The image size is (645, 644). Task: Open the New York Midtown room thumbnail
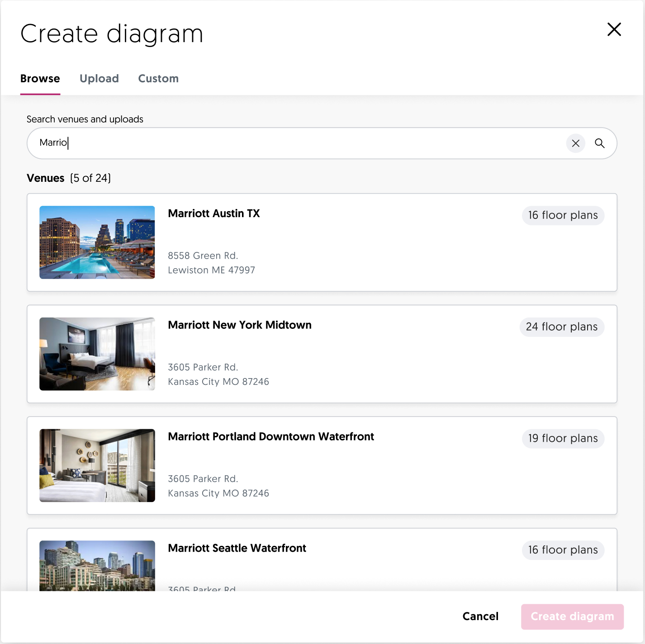pos(97,354)
